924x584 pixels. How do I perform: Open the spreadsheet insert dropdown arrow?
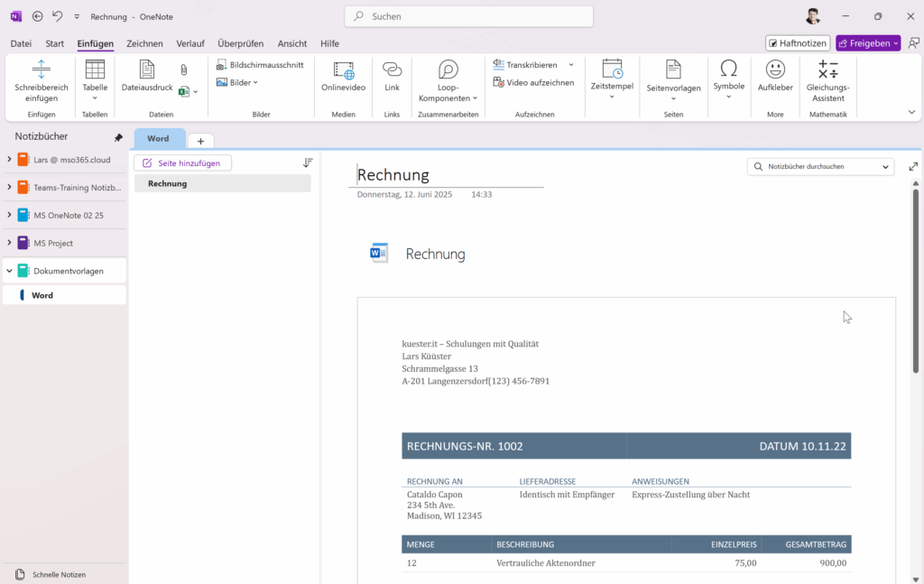coord(196,92)
